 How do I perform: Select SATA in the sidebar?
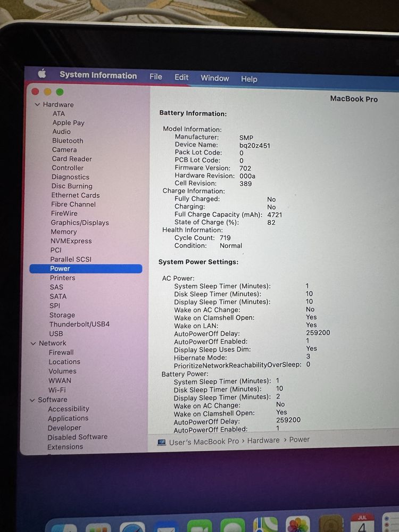tap(58, 296)
